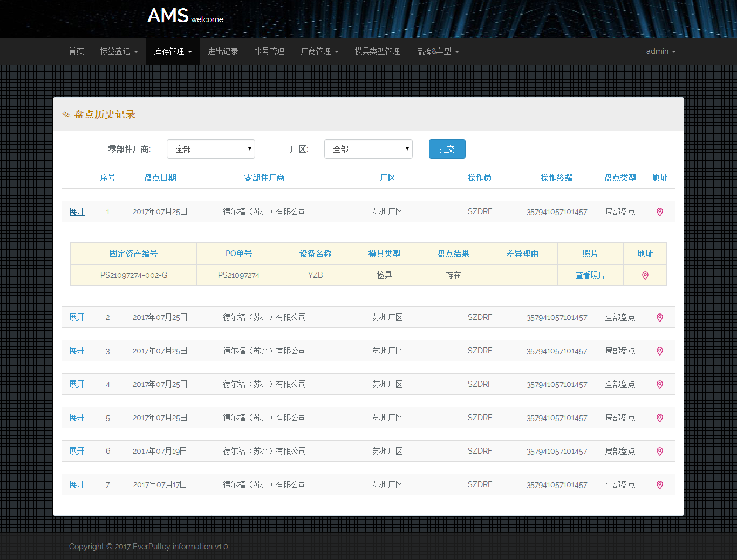Open the 厂区 dropdown selector
This screenshot has height=560, width=737.
tap(368, 149)
